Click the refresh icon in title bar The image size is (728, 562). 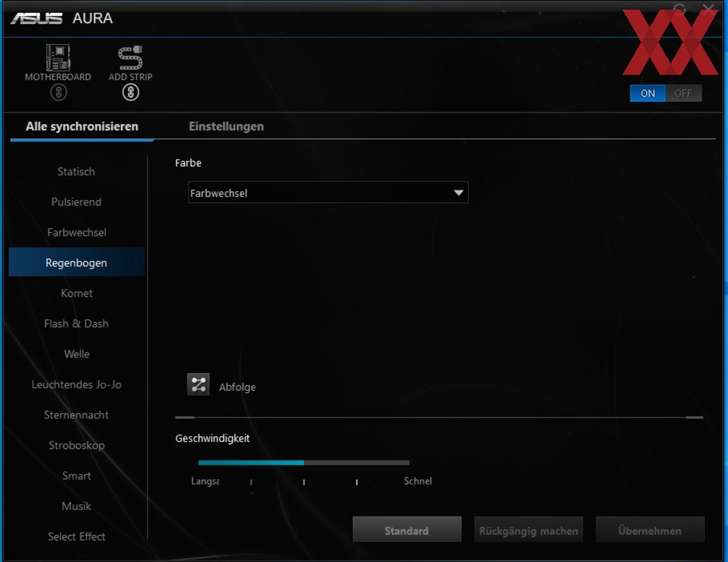pos(679,9)
